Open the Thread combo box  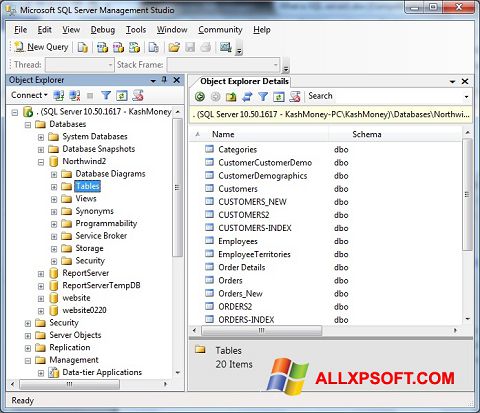click(79, 65)
